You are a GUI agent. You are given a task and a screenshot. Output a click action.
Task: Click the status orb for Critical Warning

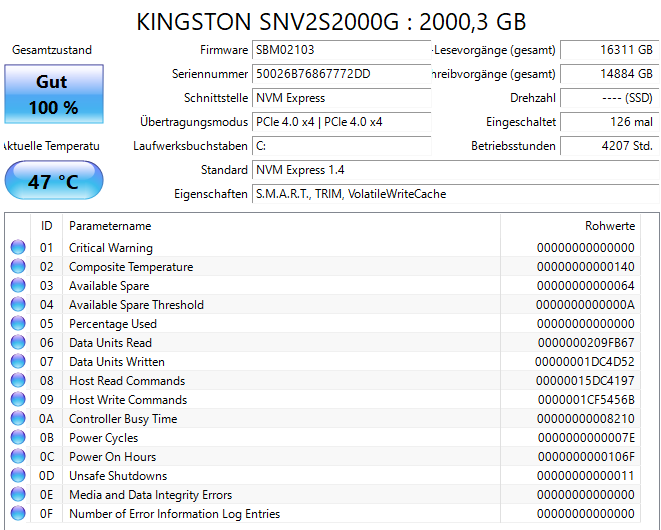click(x=18, y=247)
